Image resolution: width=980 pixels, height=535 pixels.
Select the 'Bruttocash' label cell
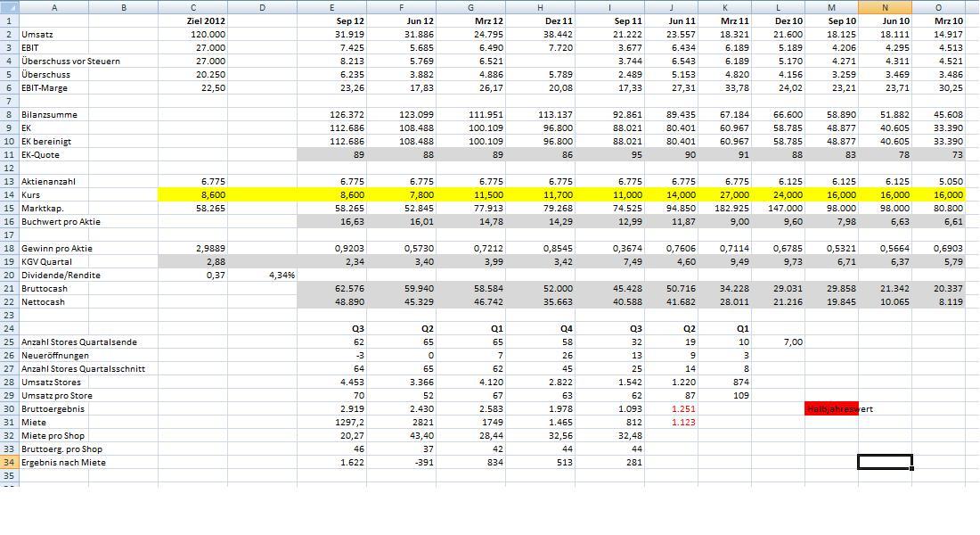[x=53, y=289]
